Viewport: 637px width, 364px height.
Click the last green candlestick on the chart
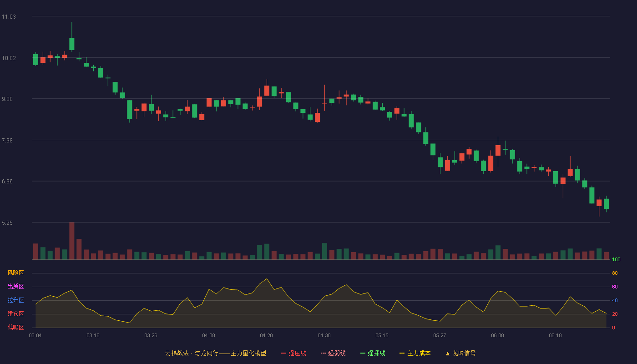pos(606,204)
